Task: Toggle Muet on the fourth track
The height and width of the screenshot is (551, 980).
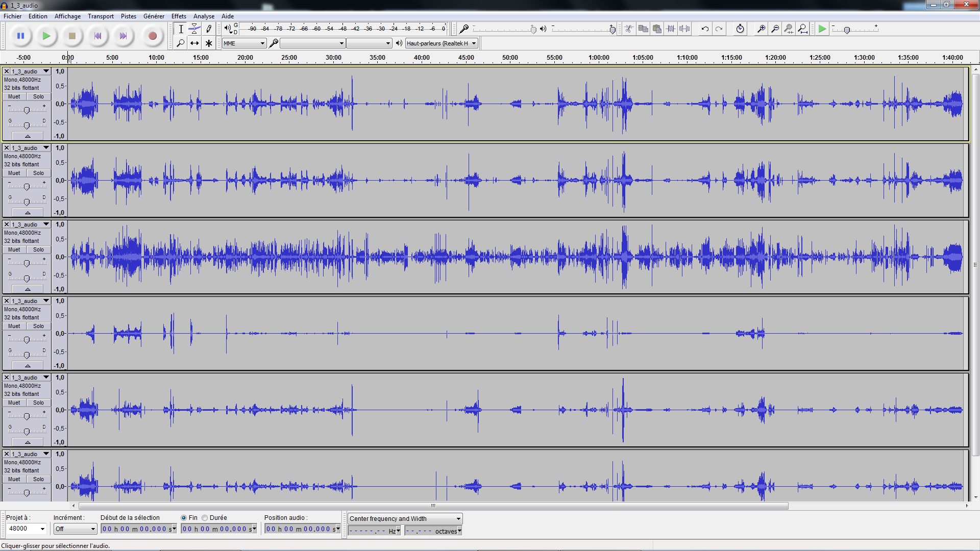Action: [x=14, y=326]
